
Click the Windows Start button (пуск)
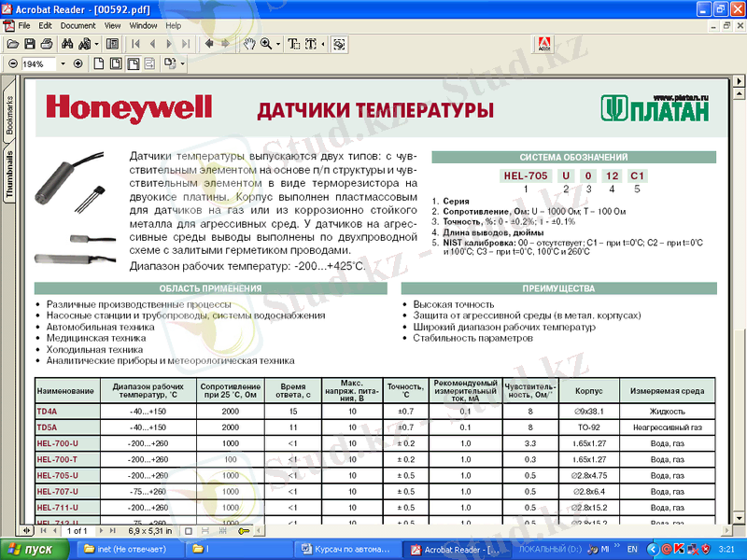pos(33,549)
